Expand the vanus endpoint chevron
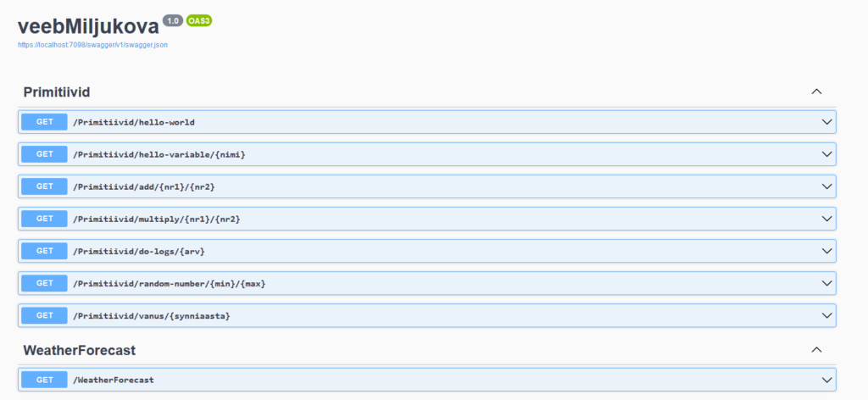Screen dimensions: 868x400 827,315
